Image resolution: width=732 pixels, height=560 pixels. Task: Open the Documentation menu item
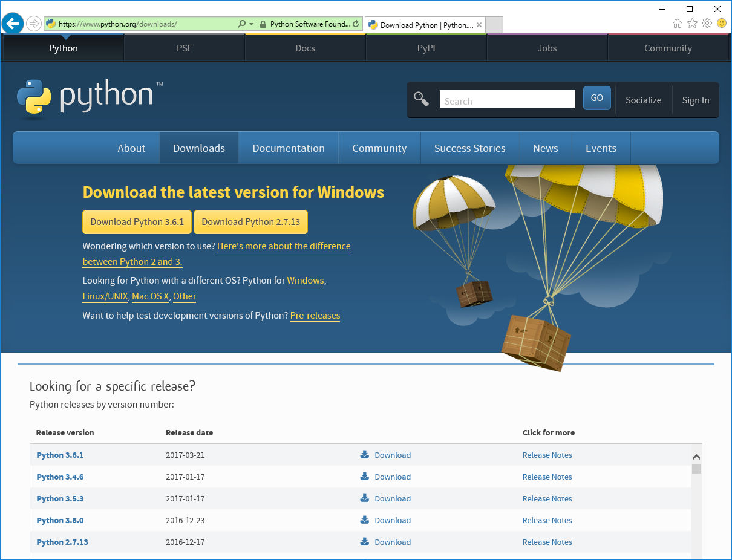point(289,148)
